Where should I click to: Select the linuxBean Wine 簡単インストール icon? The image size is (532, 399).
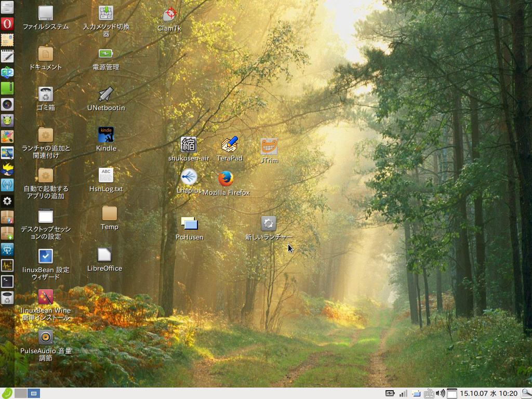pyautogui.click(x=46, y=304)
